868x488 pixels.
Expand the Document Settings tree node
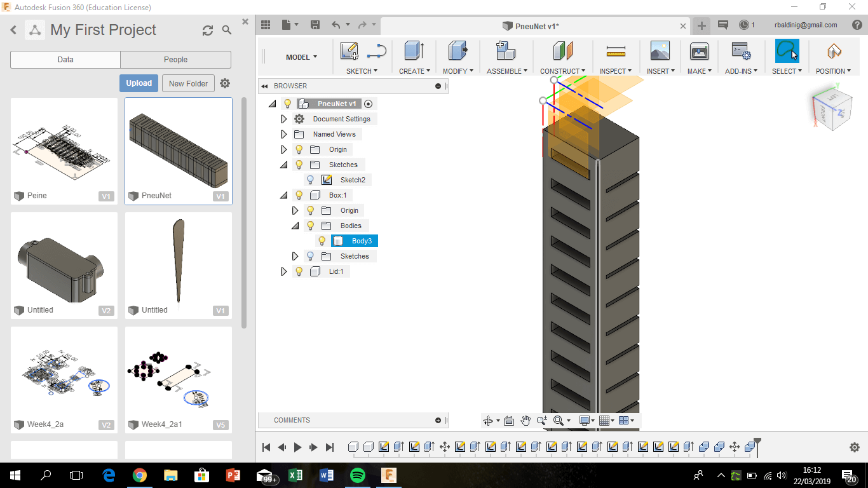click(x=284, y=119)
